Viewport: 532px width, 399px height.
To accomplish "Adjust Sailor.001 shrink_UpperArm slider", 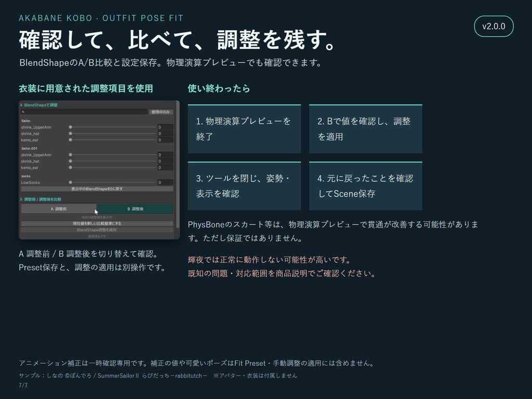I will pos(113,155).
